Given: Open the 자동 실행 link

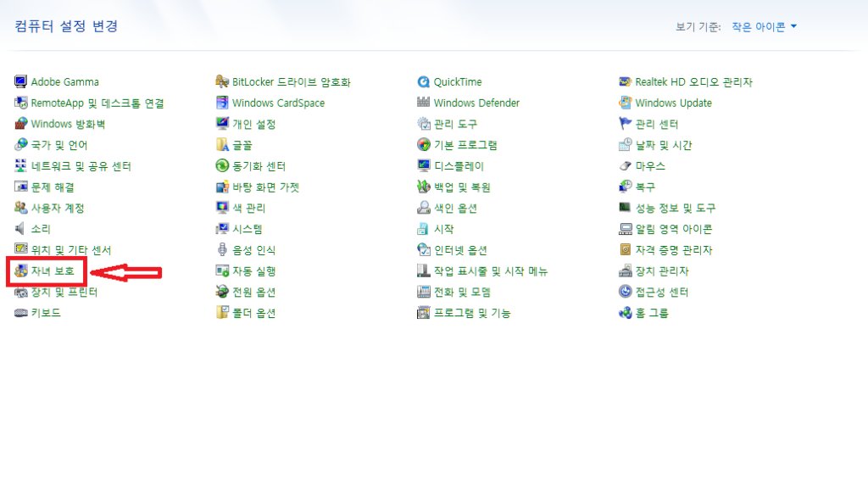Looking at the screenshot, I should pyautogui.click(x=253, y=271).
